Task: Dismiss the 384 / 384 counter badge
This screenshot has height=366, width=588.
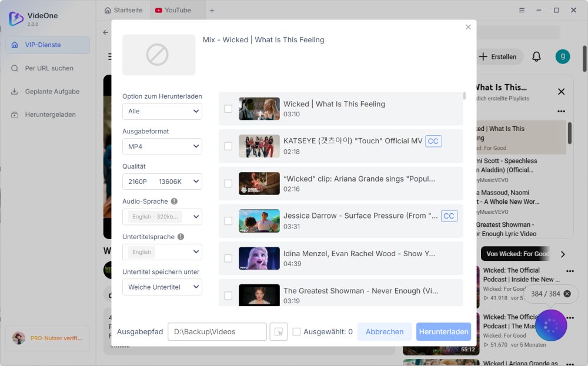Action: 567,294
